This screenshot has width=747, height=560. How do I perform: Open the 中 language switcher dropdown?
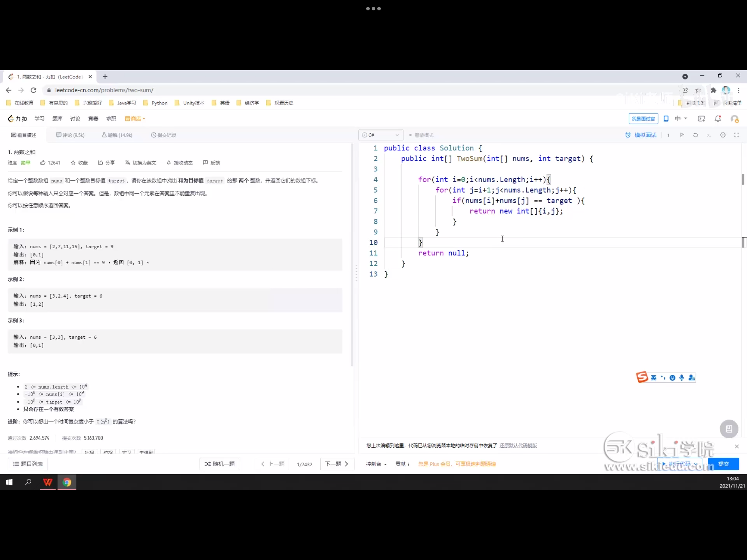tap(680, 119)
